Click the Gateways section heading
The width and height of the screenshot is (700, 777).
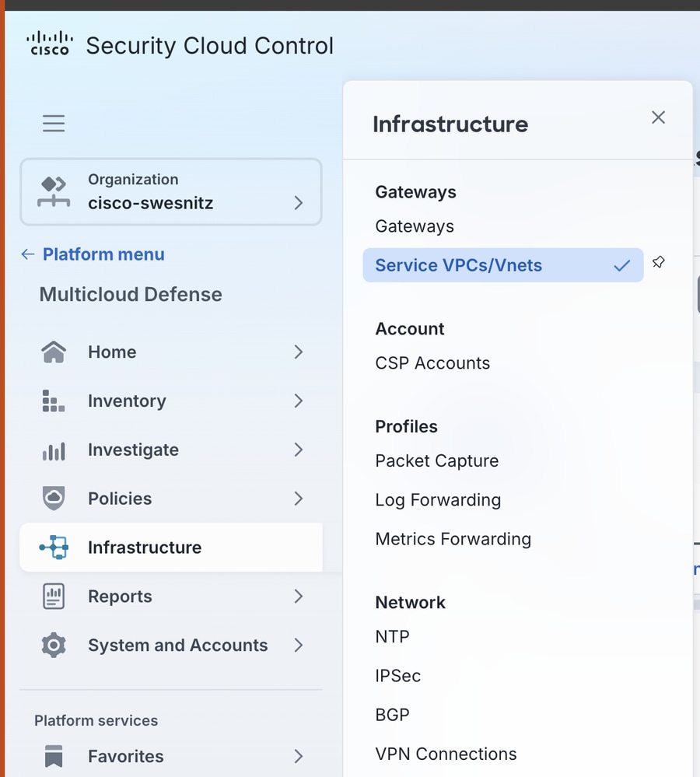(415, 192)
